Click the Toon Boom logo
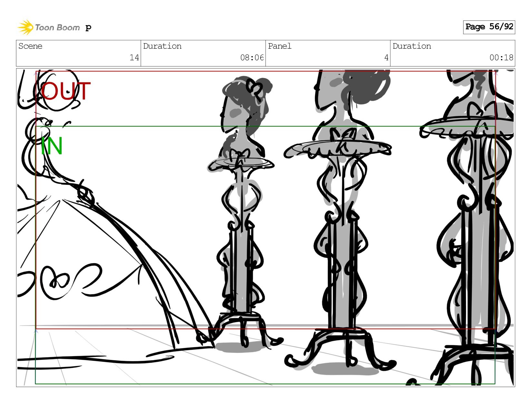The width and height of the screenshot is (532, 411). coord(48,27)
